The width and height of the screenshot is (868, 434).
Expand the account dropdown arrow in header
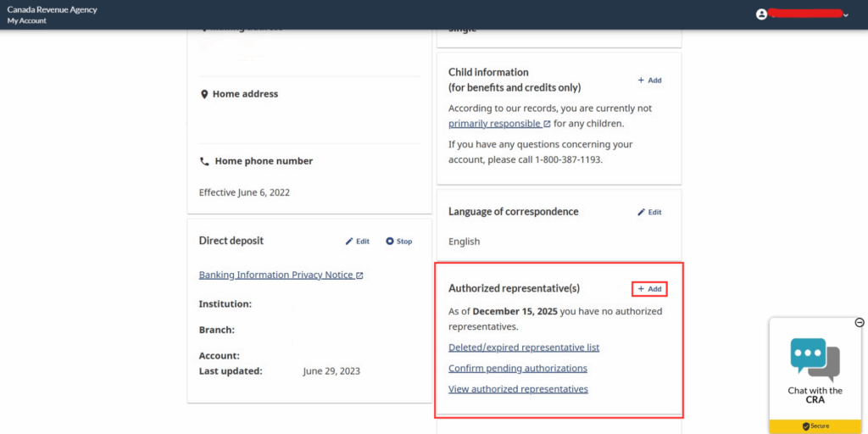845,15
